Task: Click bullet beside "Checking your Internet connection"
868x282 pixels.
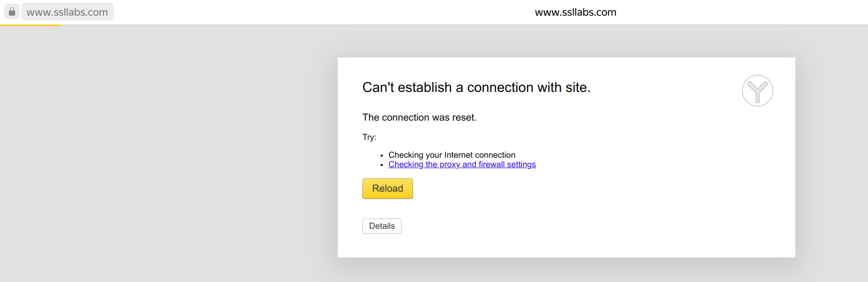Action: point(382,156)
